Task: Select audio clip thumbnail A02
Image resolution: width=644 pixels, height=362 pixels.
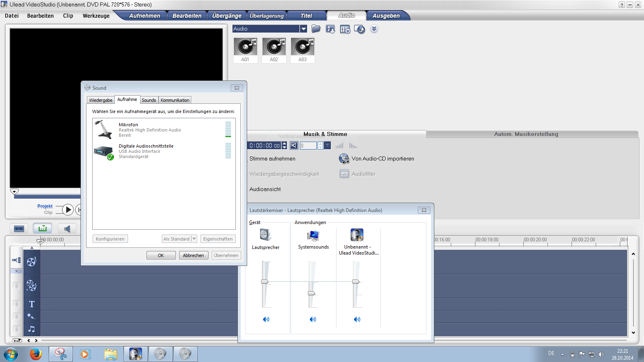Action: tap(274, 50)
